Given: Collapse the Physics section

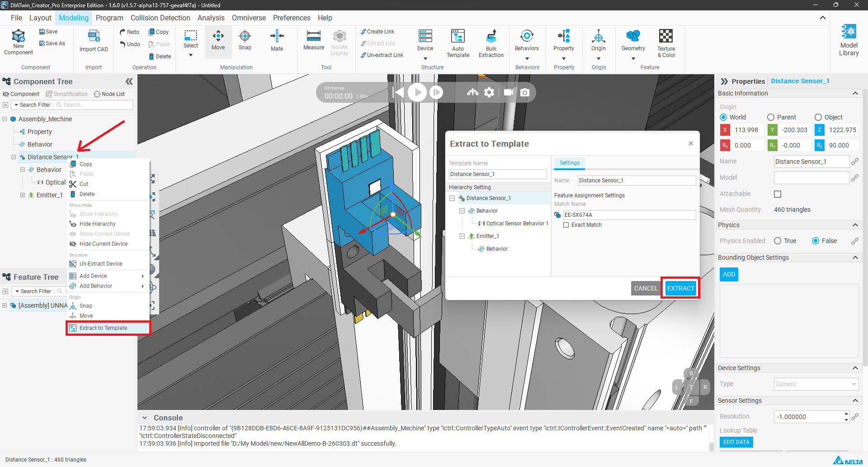Looking at the screenshot, I should pos(855,225).
